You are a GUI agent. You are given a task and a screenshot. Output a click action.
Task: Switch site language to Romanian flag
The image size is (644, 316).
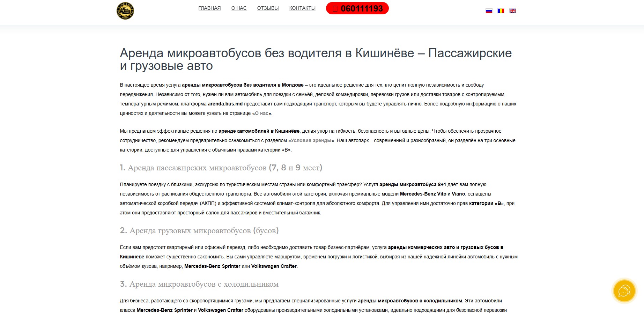point(501,11)
